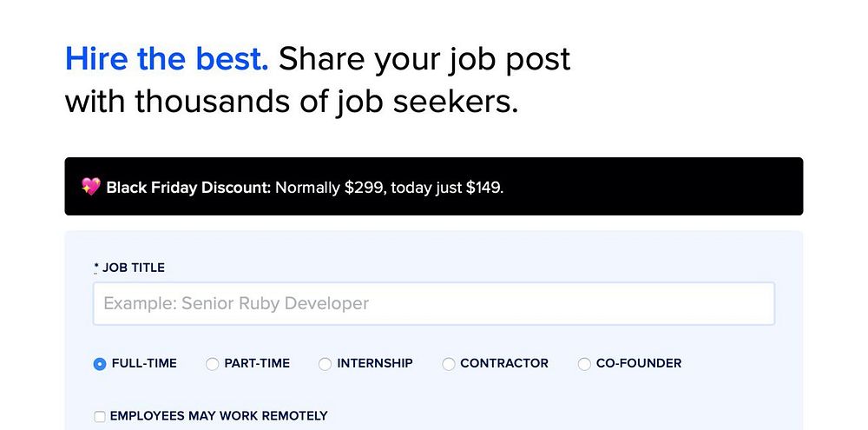Focus the Job Title input field
Screen dimensions: 868x430
(x=433, y=304)
